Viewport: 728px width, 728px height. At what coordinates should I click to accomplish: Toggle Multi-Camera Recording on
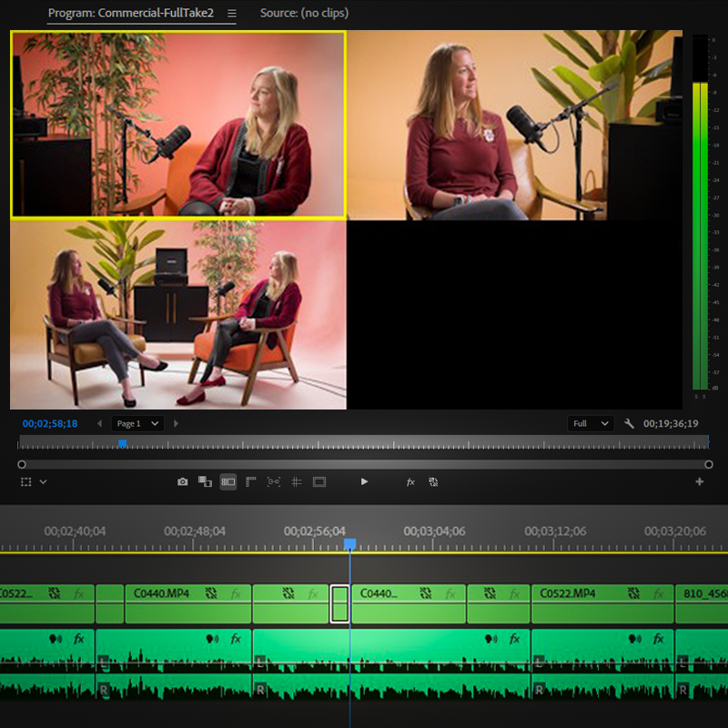(x=434, y=481)
